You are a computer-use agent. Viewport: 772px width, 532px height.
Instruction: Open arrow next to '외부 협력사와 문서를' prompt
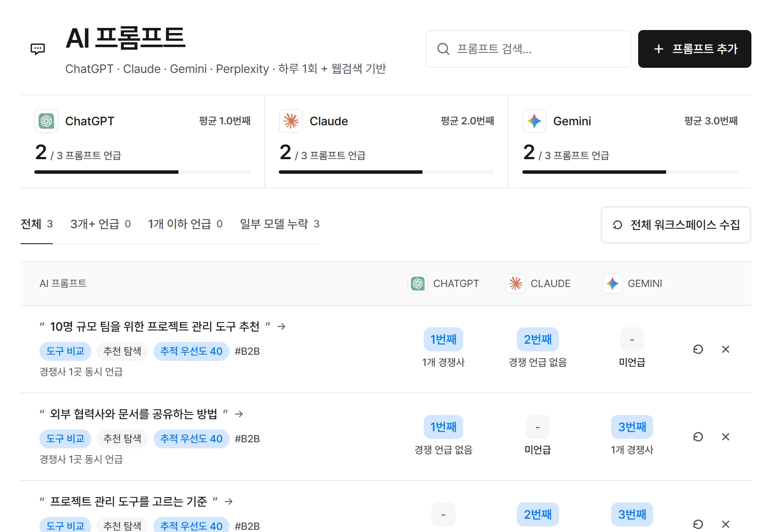[239, 414]
